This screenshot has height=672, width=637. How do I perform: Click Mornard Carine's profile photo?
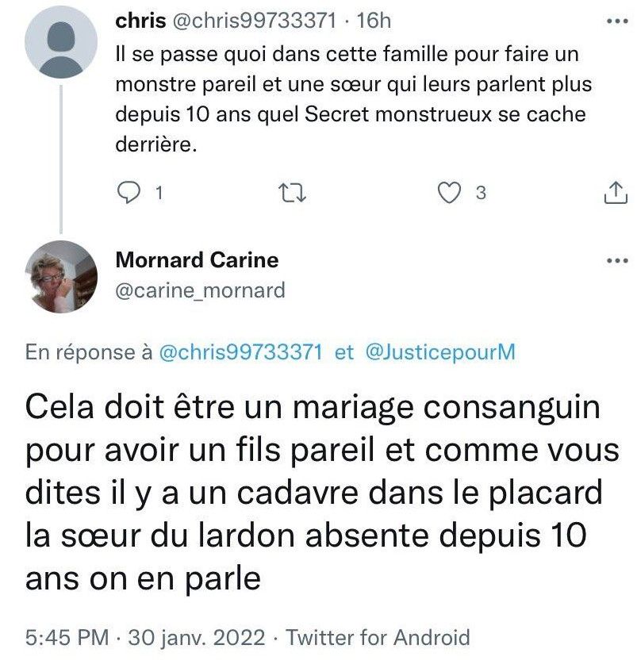pyautogui.click(x=62, y=276)
